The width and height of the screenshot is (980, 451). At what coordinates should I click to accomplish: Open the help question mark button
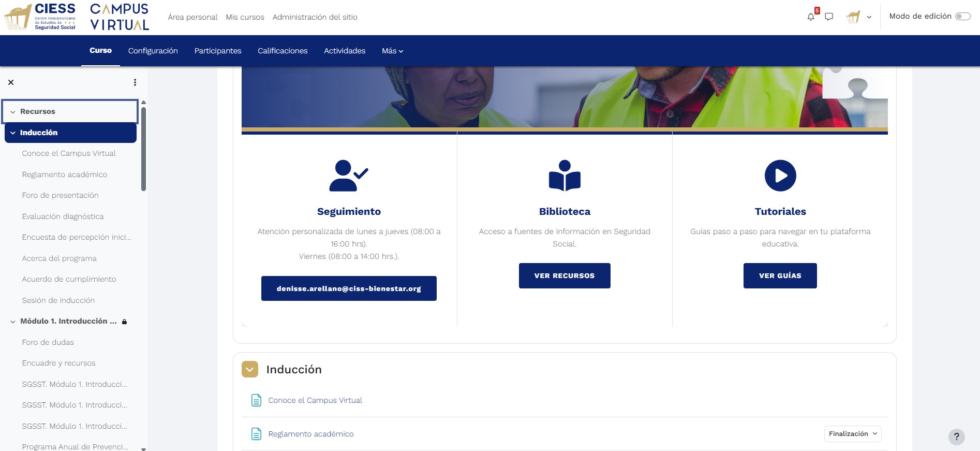[x=957, y=437]
